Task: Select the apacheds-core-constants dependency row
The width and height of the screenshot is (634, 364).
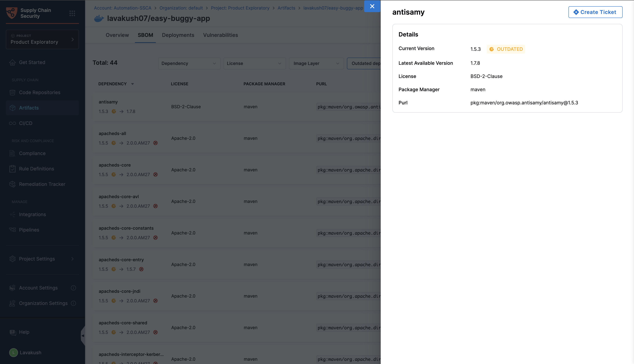Action: [x=237, y=233]
